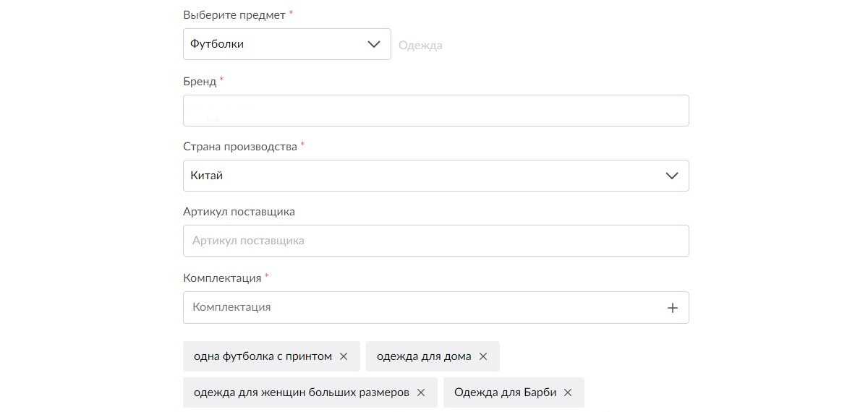
Task: Click the 'Футболки' selected value text
Action: [217, 44]
